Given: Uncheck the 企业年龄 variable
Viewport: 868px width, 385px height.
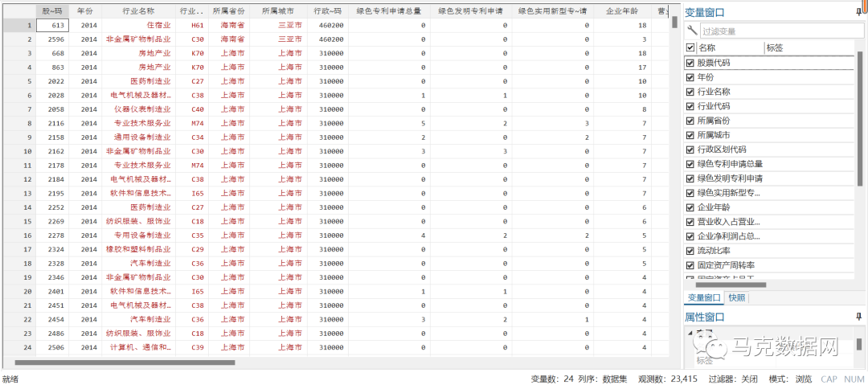Looking at the screenshot, I should (x=690, y=207).
